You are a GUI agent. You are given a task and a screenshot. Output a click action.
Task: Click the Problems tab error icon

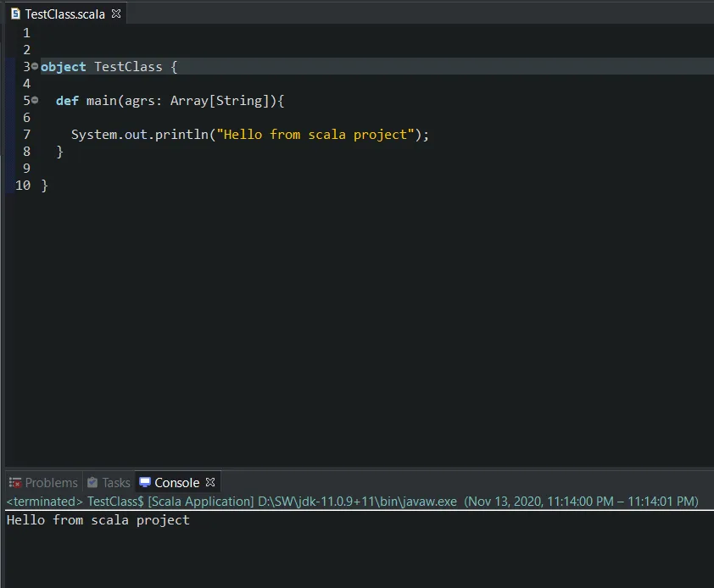click(15, 482)
